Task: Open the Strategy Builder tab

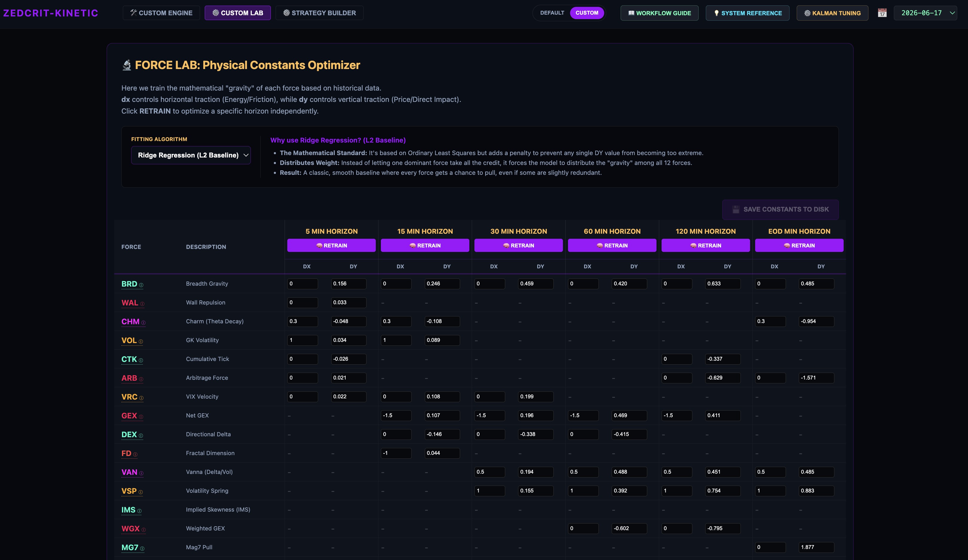Action: [x=319, y=13]
